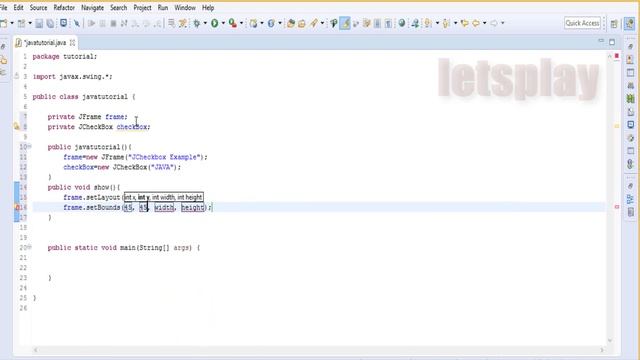
Task: Toggle the highlighted Mark Occurrences icon
Action: (345, 23)
